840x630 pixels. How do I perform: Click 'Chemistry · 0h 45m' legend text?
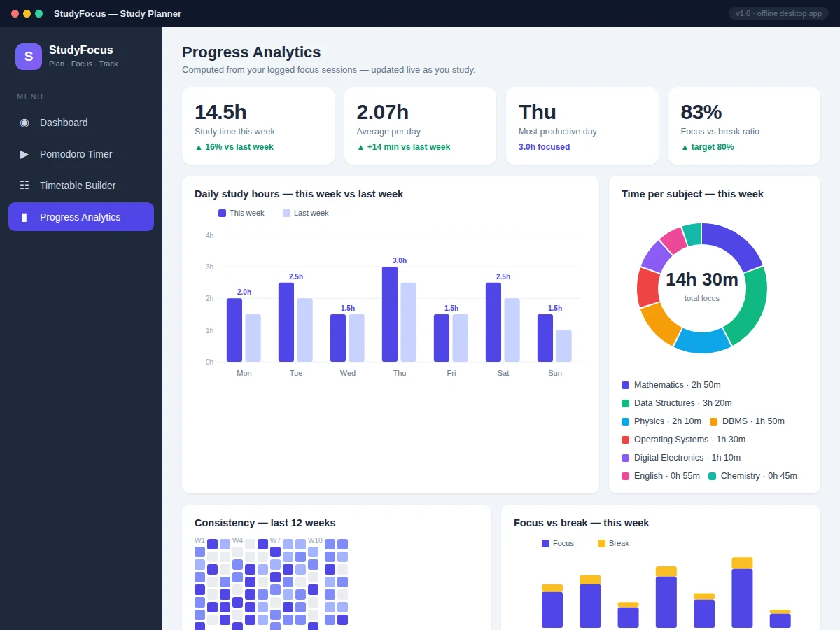759,476
